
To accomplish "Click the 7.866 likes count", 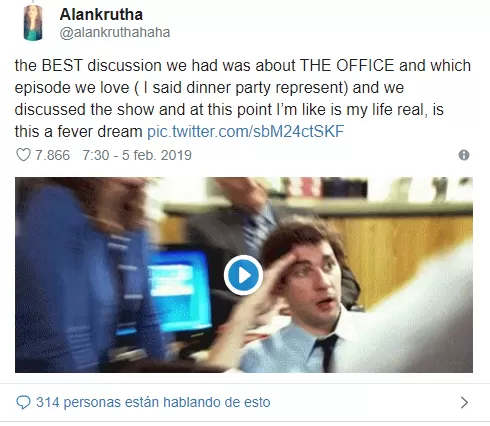I will (x=52, y=155).
